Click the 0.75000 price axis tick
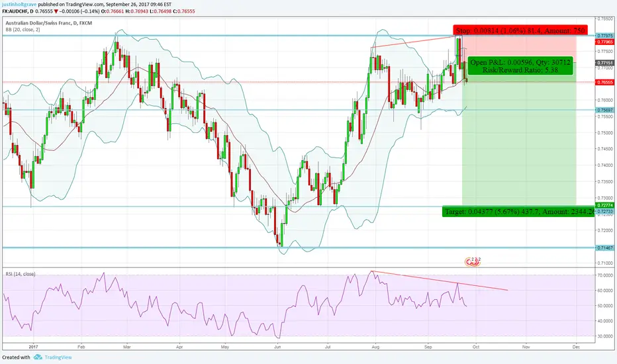Screen dimensions: 617x364 coord(606,133)
